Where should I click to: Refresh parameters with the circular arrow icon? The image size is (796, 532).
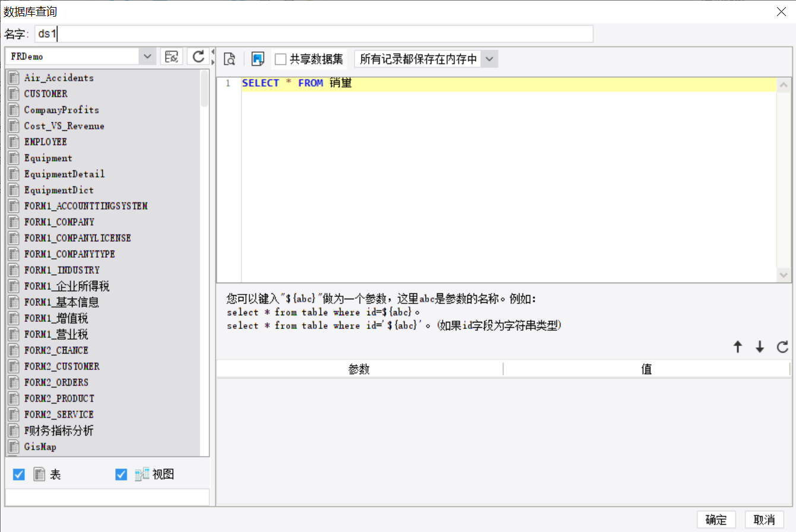click(x=782, y=347)
